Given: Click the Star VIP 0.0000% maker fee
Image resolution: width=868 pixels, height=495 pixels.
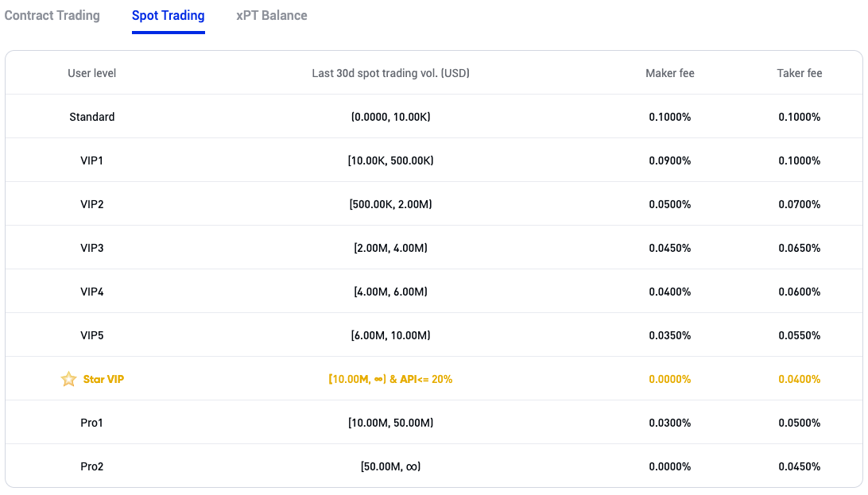Looking at the screenshot, I should click(x=669, y=379).
